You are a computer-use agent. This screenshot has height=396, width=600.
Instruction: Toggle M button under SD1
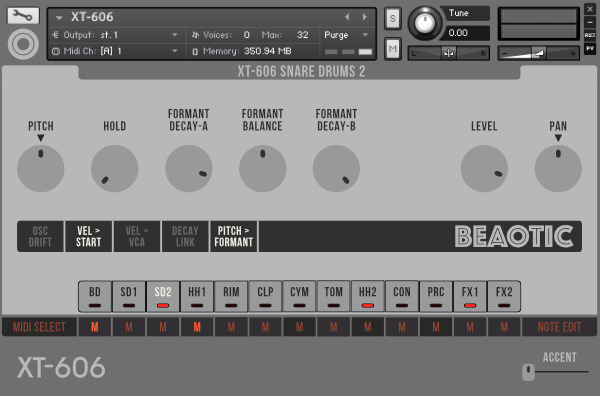pos(129,327)
